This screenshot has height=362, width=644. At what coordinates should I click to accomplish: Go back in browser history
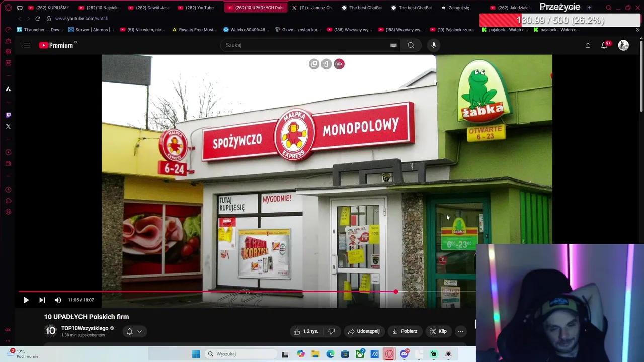20,19
